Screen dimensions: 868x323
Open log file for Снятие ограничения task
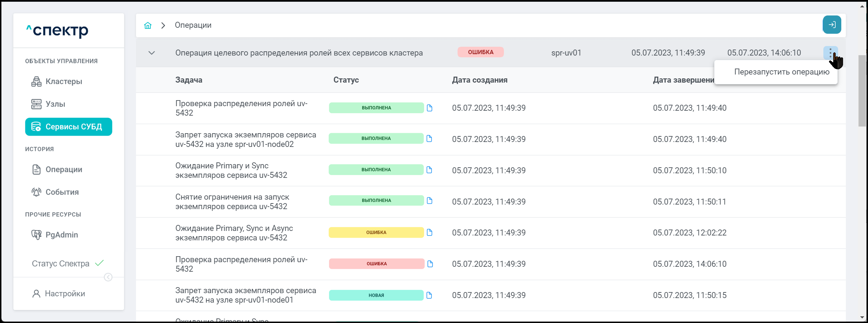pyautogui.click(x=429, y=201)
